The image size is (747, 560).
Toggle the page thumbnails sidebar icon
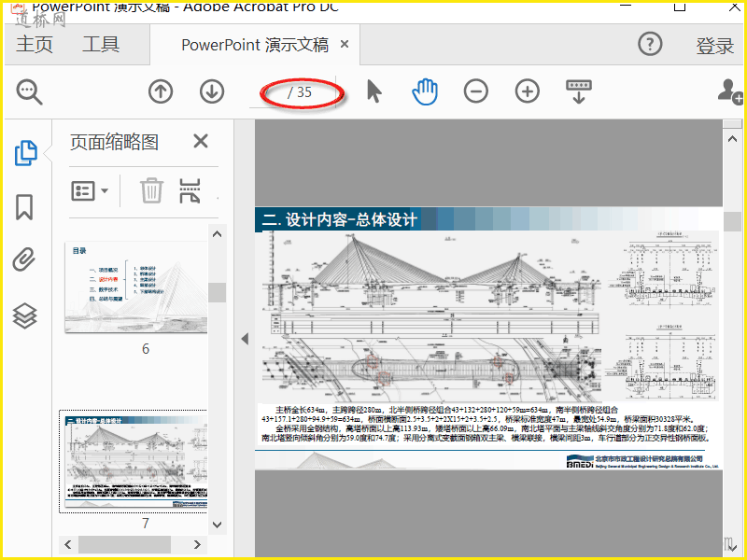[25, 153]
